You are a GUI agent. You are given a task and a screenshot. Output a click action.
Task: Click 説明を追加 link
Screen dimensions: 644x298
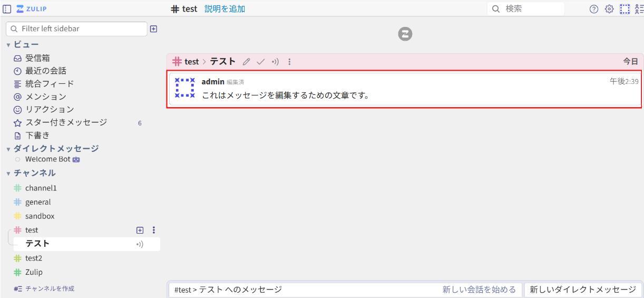point(225,9)
